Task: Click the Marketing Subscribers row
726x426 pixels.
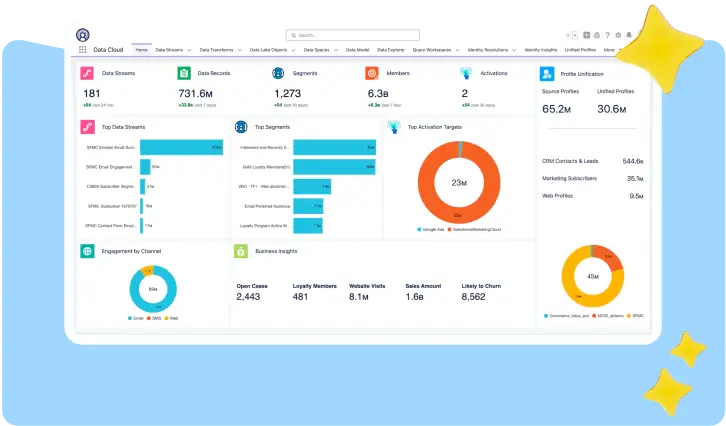Action: coord(593,178)
